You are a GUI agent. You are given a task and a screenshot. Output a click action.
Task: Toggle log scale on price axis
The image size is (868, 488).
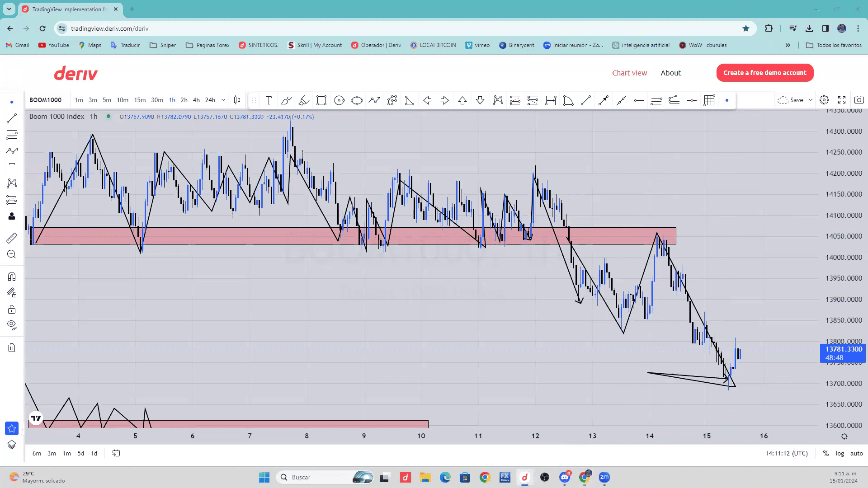[840, 453]
